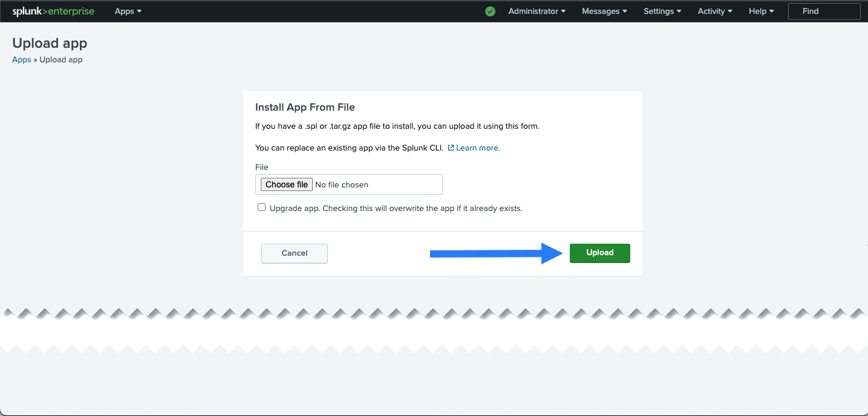Click the external link icon beside Learn more
This screenshot has height=416, width=868.
pyautogui.click(x=451, y=148)
